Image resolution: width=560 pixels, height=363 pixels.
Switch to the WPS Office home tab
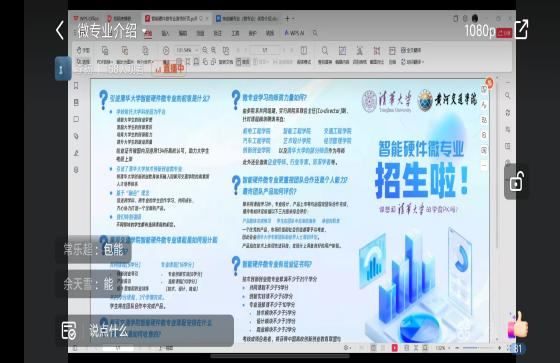86,18
